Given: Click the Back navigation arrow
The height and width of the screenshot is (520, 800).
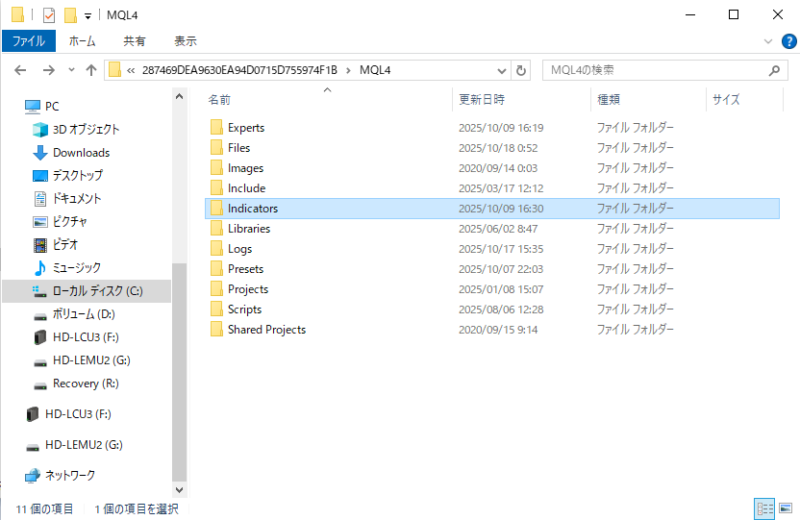Looking at the screenshot, I should tap(20, 71).
